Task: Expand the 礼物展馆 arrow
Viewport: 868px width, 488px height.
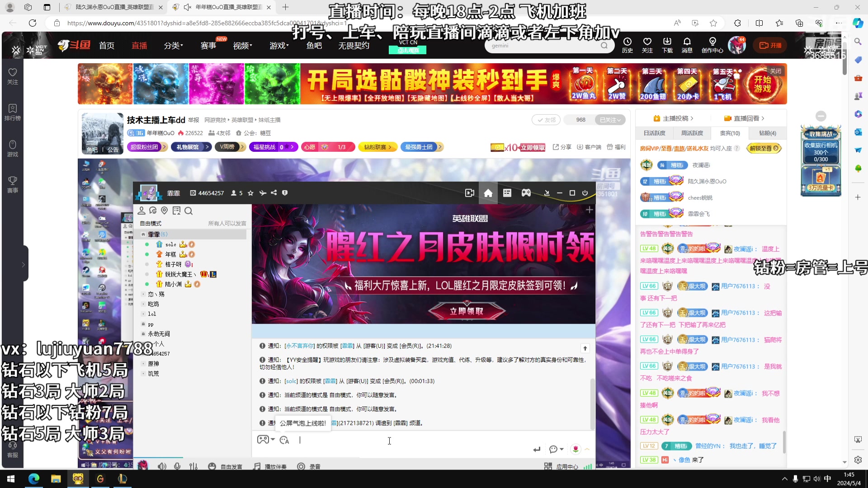Action: tap(207, 147)
